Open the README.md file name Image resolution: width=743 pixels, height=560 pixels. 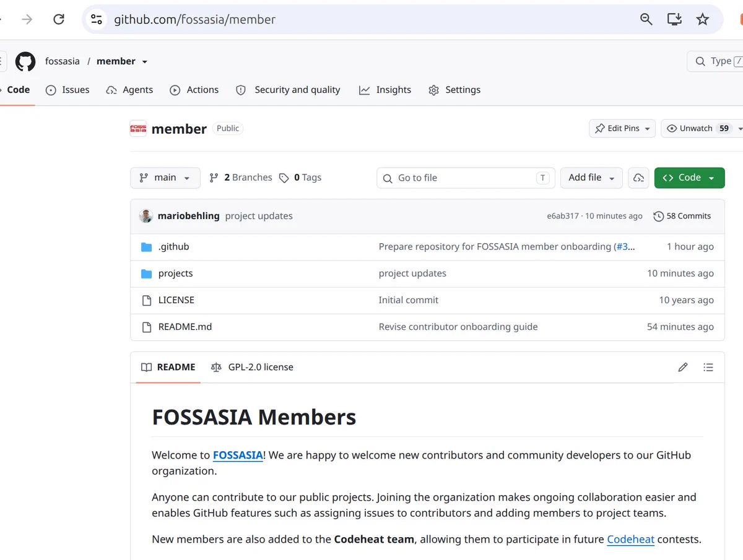click(185, 327)
